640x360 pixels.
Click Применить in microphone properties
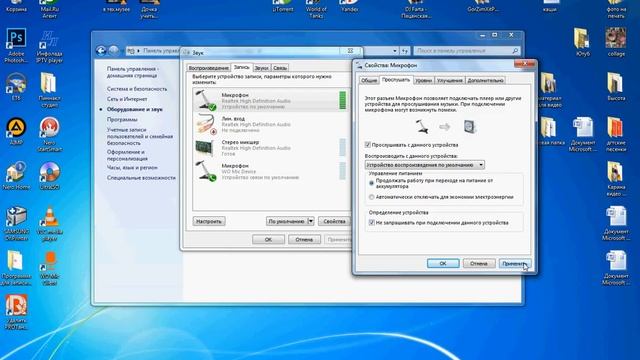click(515, 264)
